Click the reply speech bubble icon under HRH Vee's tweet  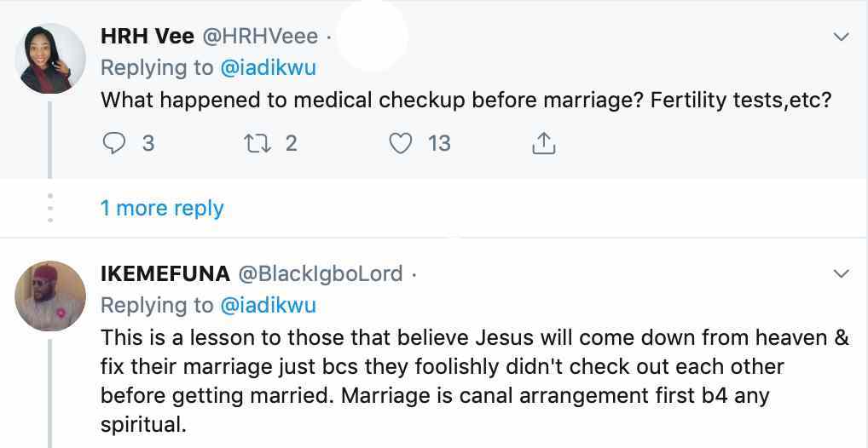[x=114, y=143]
